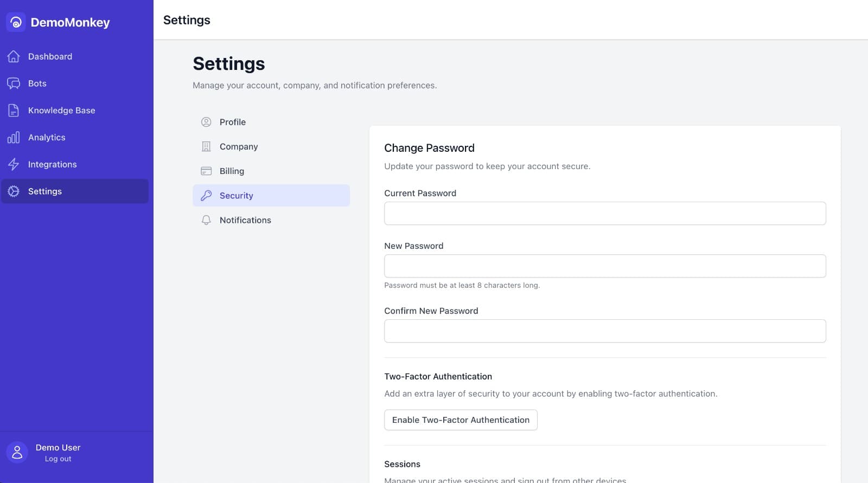The height and width of the screenshot is (483, 868).
Task: Open the Dashboard page
Action: [x=75, y=56]
